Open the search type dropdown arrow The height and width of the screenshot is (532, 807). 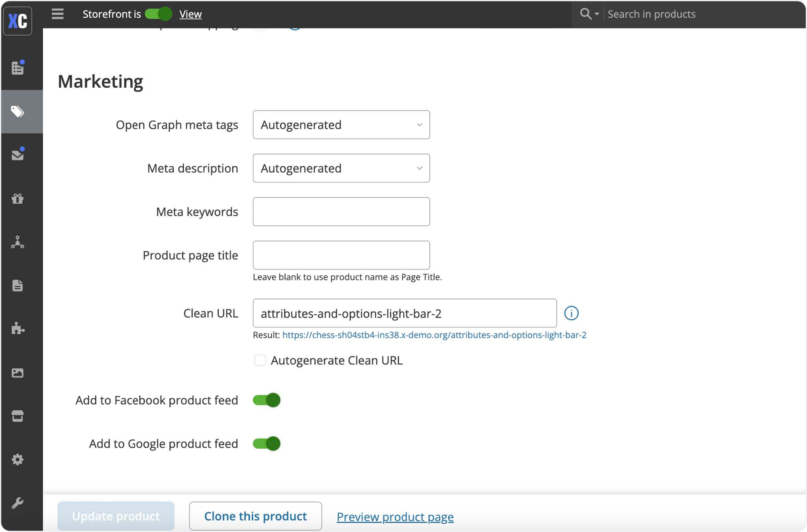coord(596,14)
